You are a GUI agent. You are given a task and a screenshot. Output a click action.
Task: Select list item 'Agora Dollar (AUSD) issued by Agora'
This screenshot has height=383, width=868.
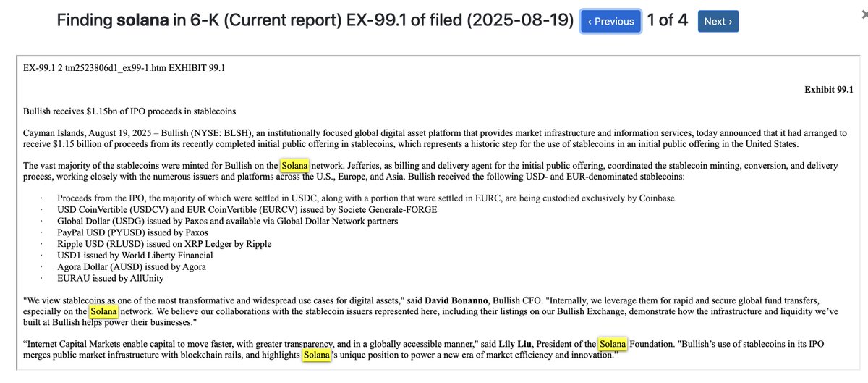132,266
